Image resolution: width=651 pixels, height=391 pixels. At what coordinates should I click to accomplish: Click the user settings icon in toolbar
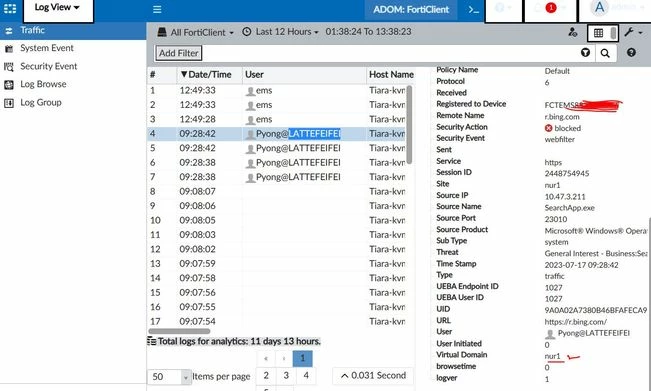tap(573, 32)
